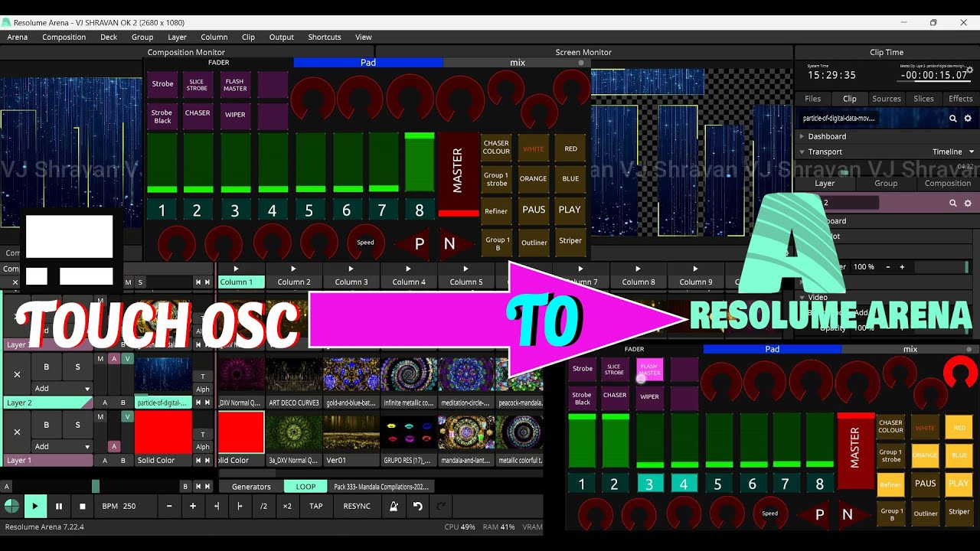
Task: Click gear icon beside particle-of-digital clip name
Action: coord(968,119)
